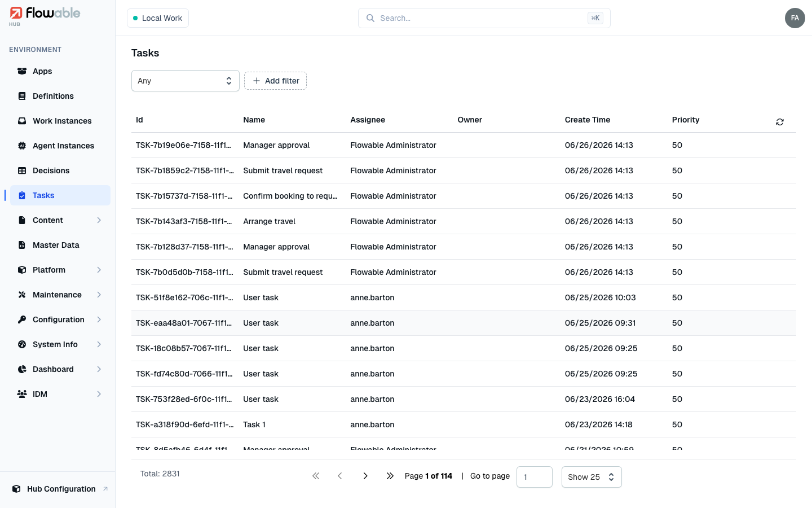Click the Dashboard pie chart icon
This screenshot has width=812, height=508.
point(22,369)
